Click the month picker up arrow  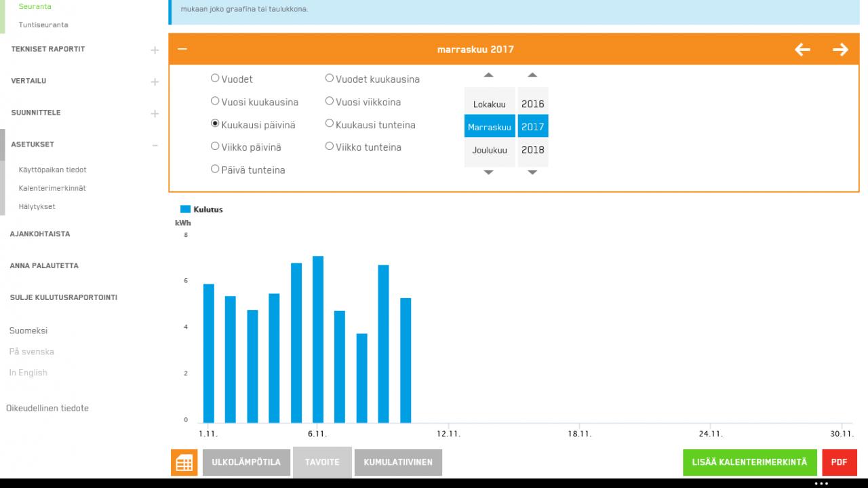point(489,75)
